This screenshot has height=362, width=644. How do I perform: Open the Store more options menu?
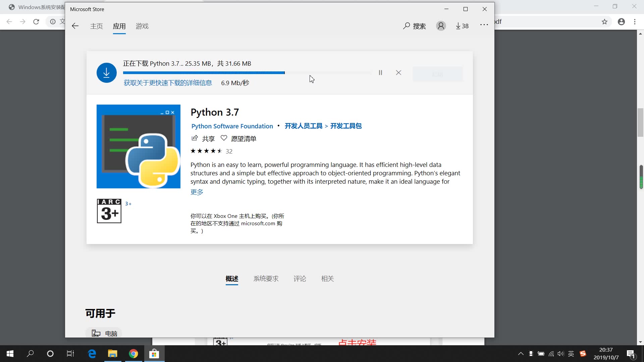[484, 25]
